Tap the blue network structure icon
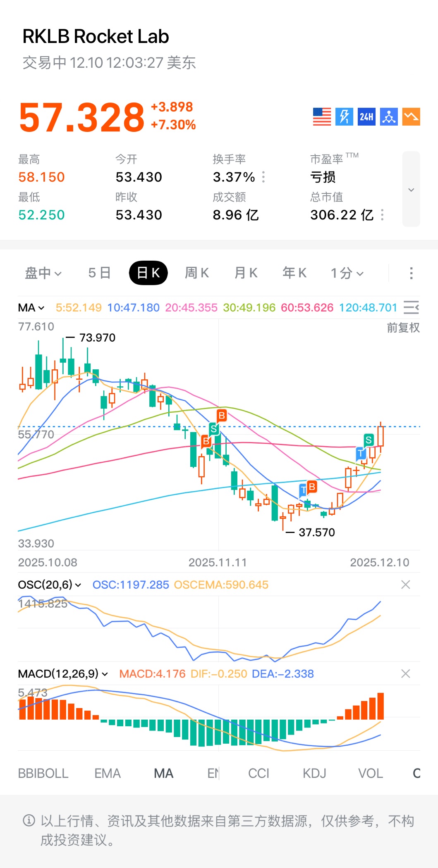This screenshot has width=438, height=868. point(389,117)
